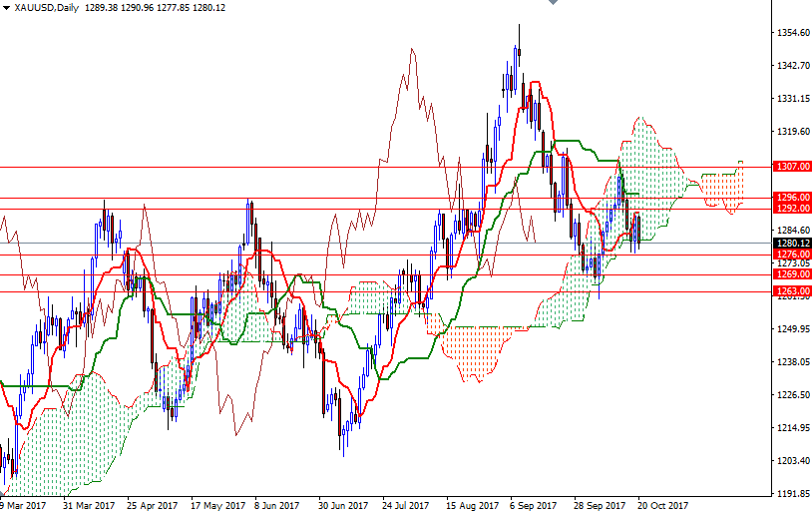This screenshot has width=812, height=513.
Task: Click 1238.05 on the price axis
Action: (x=792, y=362)
